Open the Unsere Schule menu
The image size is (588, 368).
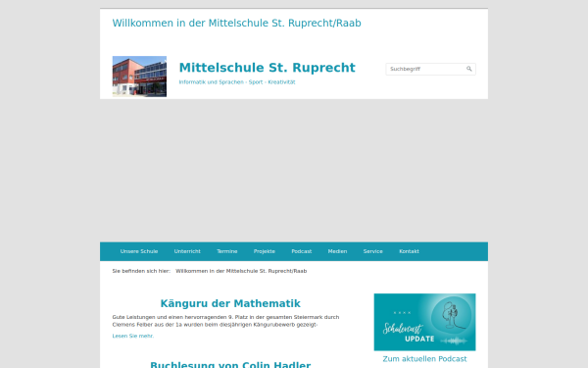click(x=139, y=251)
